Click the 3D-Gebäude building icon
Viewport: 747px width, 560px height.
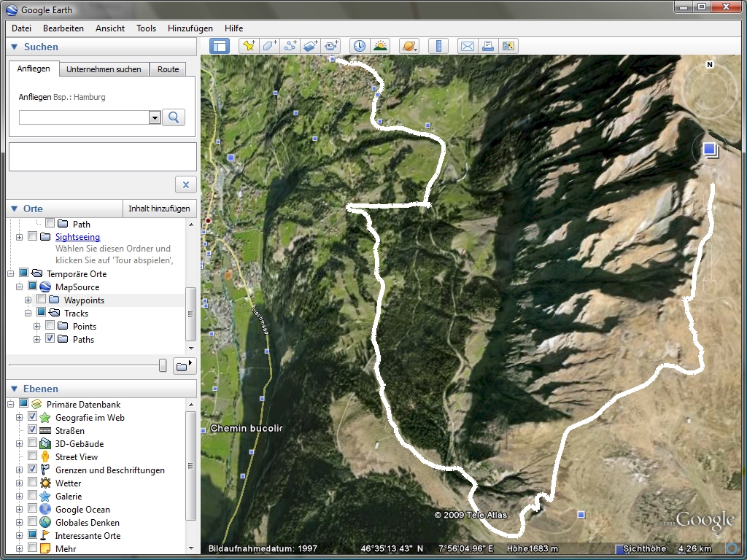(x=45, y=443)
